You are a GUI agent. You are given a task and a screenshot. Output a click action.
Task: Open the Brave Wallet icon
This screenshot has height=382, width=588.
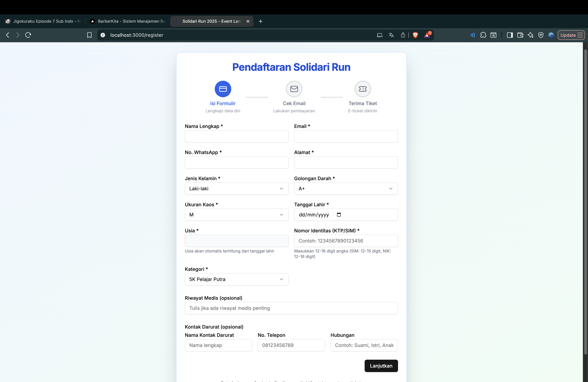click(x=520, y=35)
